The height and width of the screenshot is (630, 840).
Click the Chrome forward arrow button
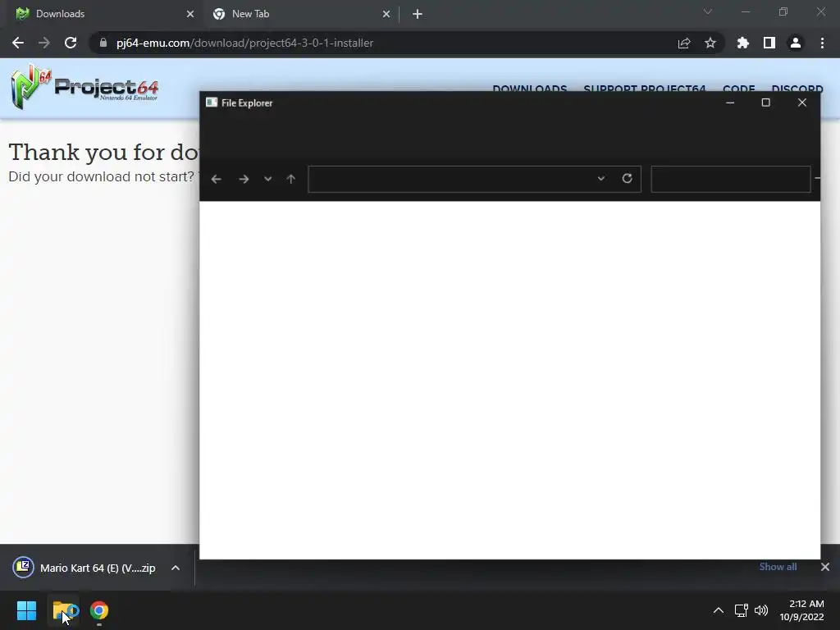click(44, 43)
